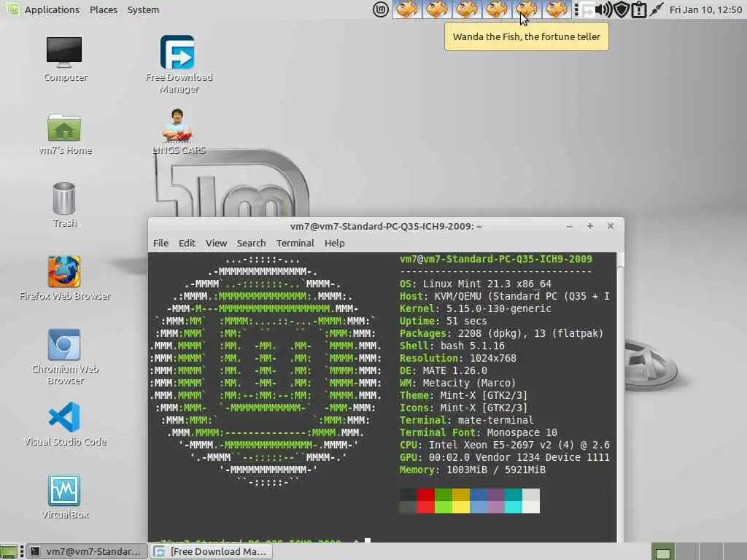This screenshot has width=747, height=560.
Task: Launch Firefox Web Browser from desktop
Action: [64, 279]
